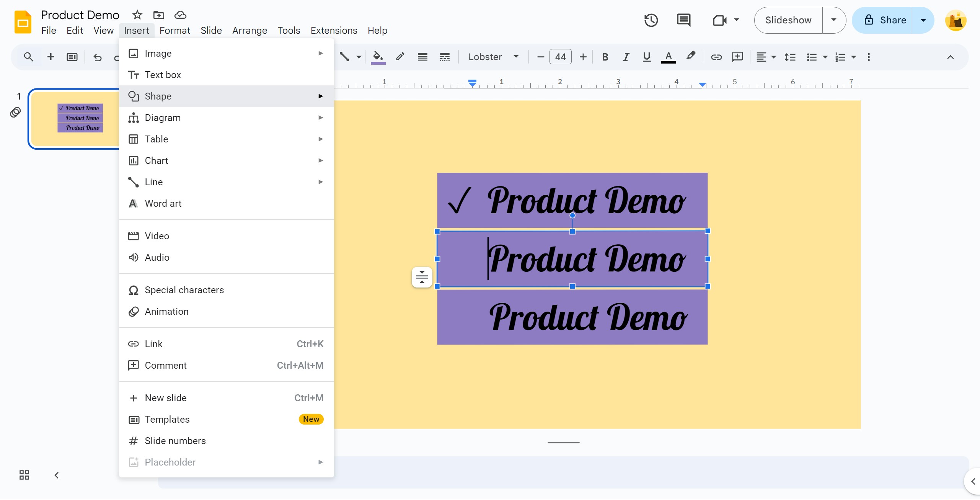Open the comments history icon

[683, 20]
